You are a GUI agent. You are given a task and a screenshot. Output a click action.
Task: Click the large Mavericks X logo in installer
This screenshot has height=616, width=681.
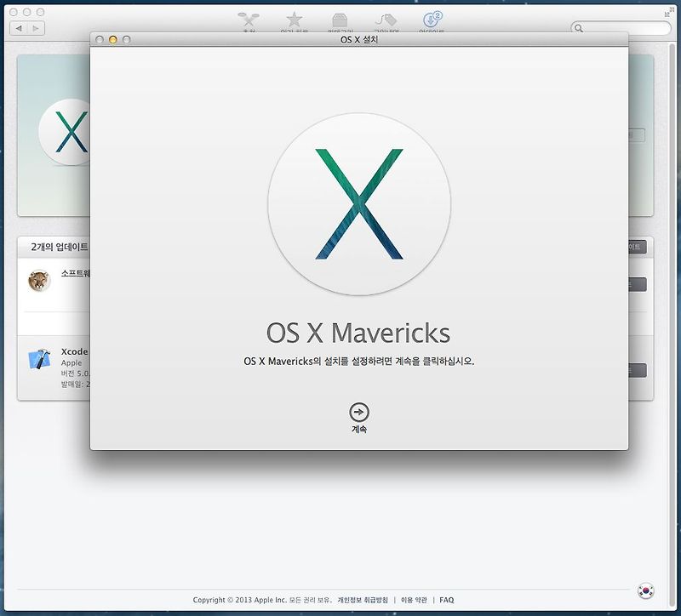[x=359, y=204]
